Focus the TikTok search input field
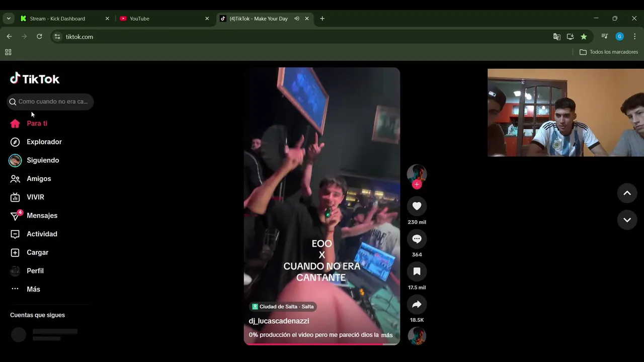 [50, 102]
